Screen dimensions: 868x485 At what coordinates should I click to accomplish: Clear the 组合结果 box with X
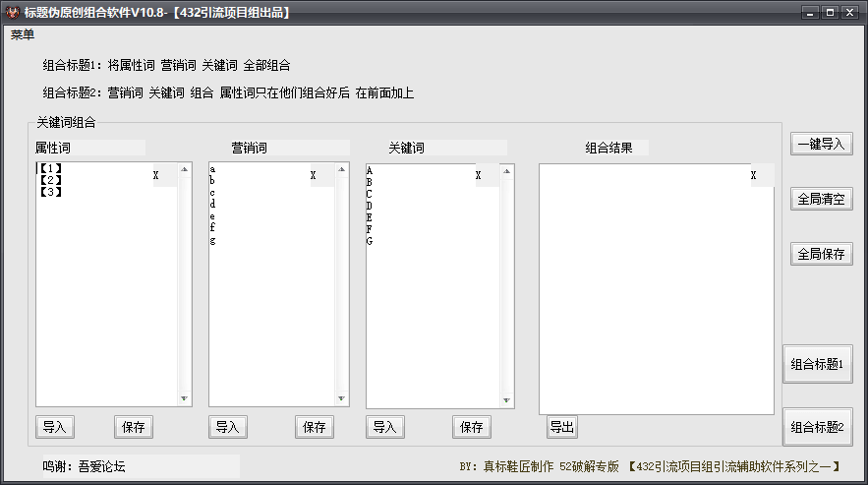(x=753, y=176)
